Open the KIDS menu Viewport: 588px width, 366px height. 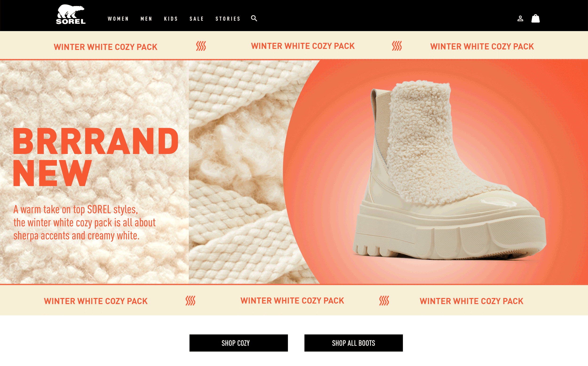171,19
